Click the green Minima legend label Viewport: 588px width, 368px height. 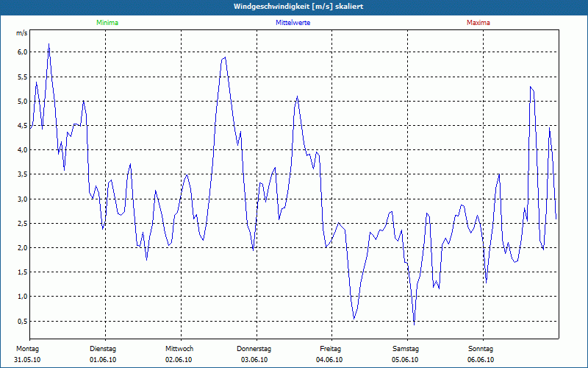coord(107,23)
